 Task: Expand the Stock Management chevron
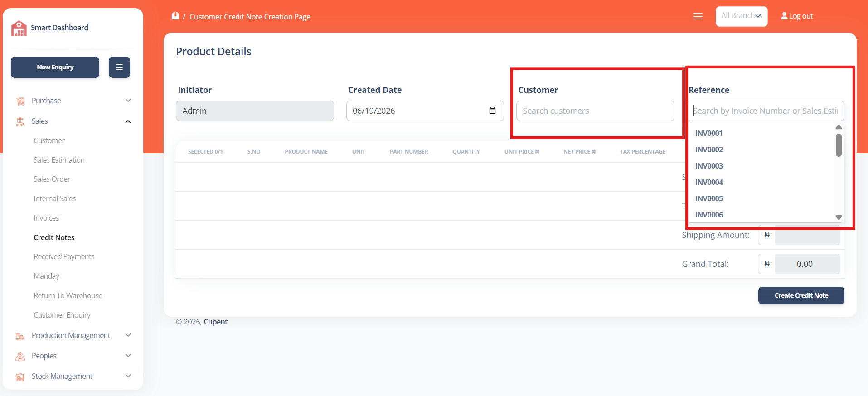(128, 376)
